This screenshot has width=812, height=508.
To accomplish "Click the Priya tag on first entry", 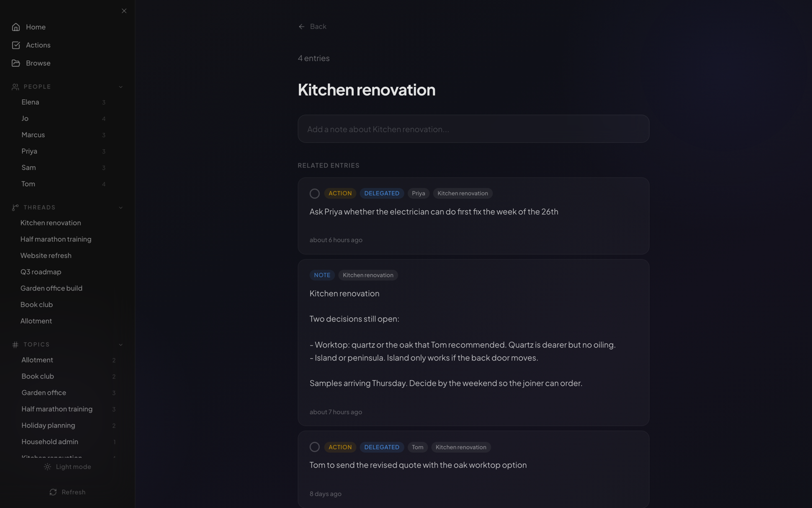I will pyautogui.click(x=419, y=193).
